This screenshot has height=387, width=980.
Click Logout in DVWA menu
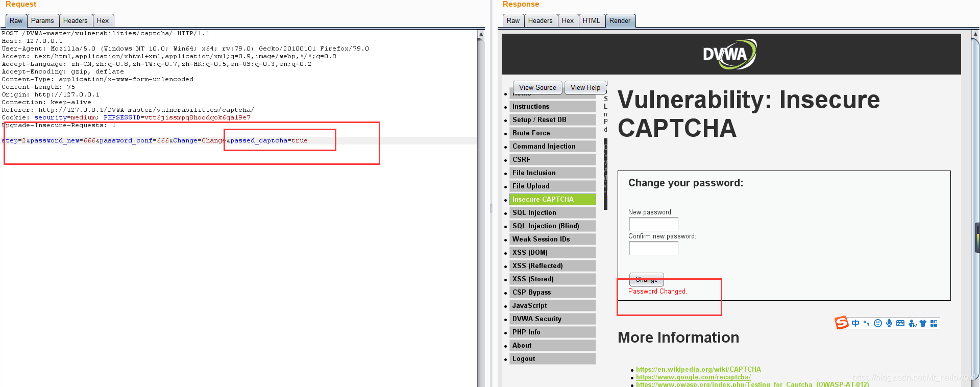[x=553, y=358]
